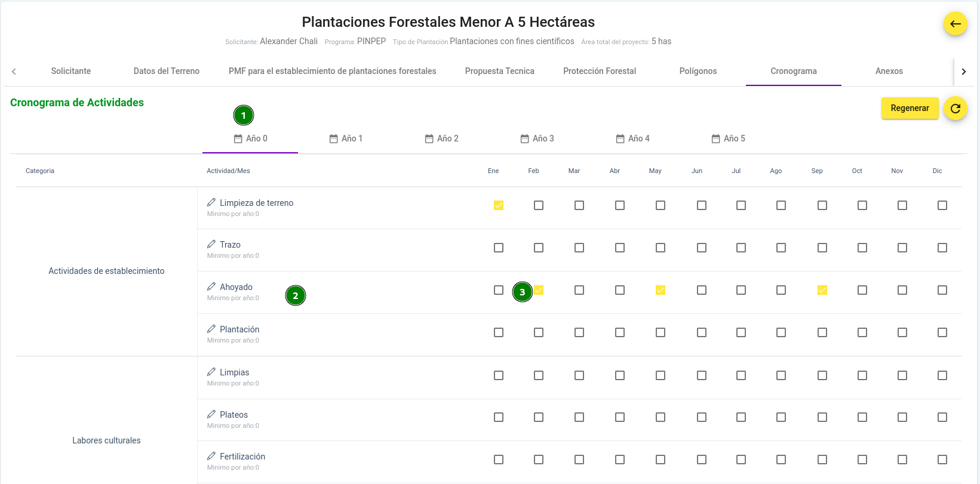Click the calendar icon of Año 2
The image size is (980, 484).
[x=429, y=138]
